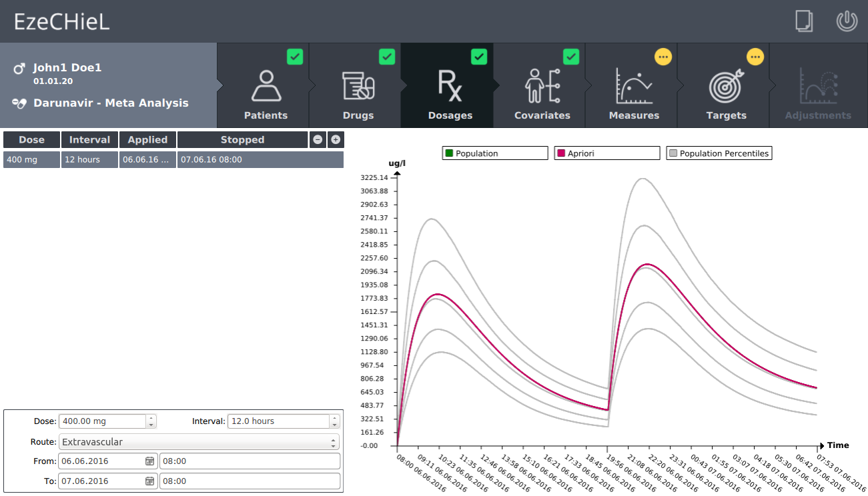The height and width of the screenshot is (496, 868).
Task: Click the pills icon beside Darunavir
Action: point(19,103)
